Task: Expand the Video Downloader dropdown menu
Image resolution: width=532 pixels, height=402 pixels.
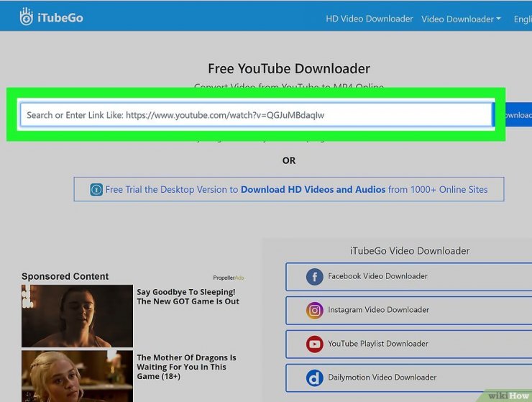Action: [x=461, y=19]
